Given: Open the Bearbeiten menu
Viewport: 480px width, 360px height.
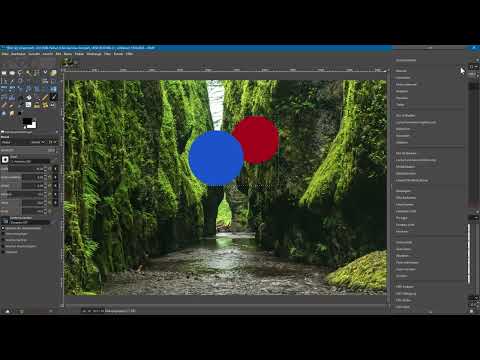Looking at the screenshot, I should point(18,54).
